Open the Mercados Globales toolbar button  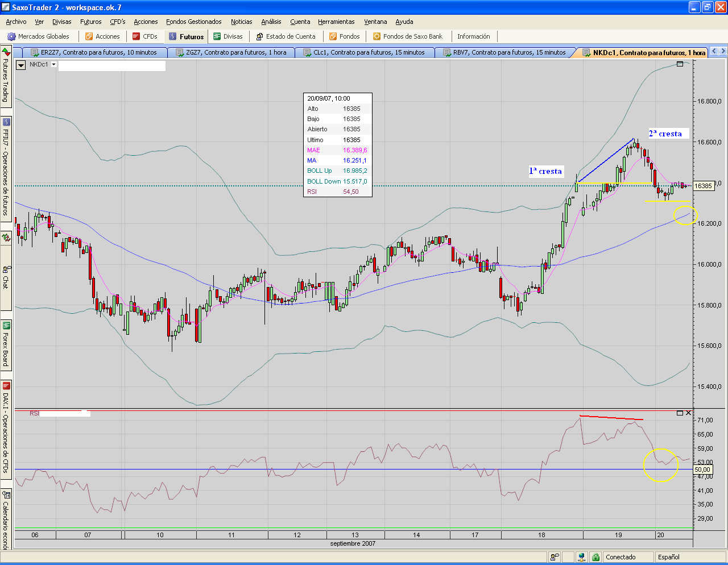pyautogui.click(x=38, y=36)
